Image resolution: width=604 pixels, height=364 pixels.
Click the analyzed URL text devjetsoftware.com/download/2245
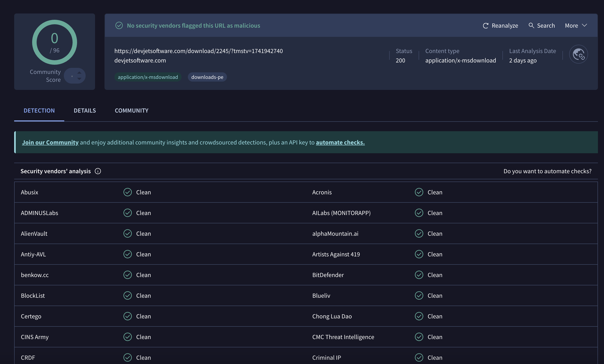[199, 51]
